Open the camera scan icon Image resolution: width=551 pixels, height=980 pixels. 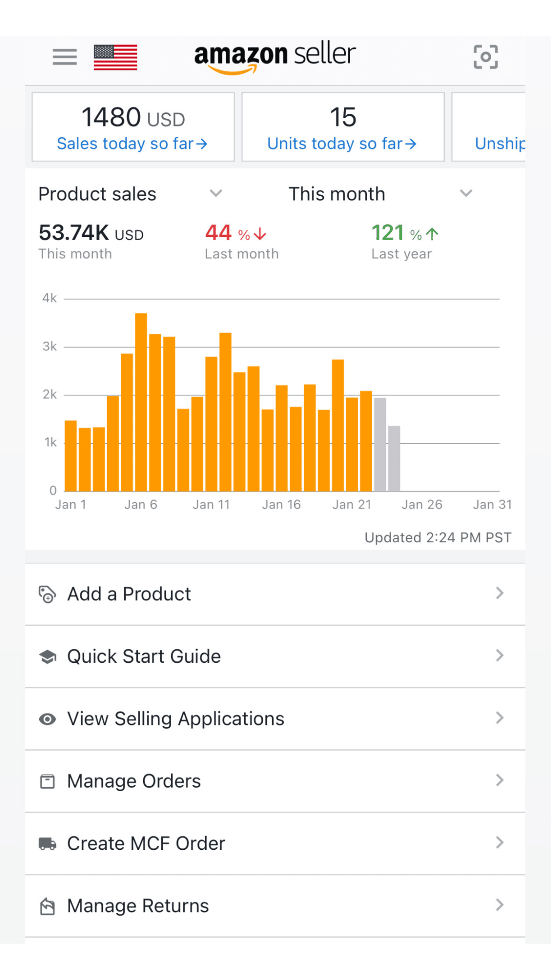(485, 57)
